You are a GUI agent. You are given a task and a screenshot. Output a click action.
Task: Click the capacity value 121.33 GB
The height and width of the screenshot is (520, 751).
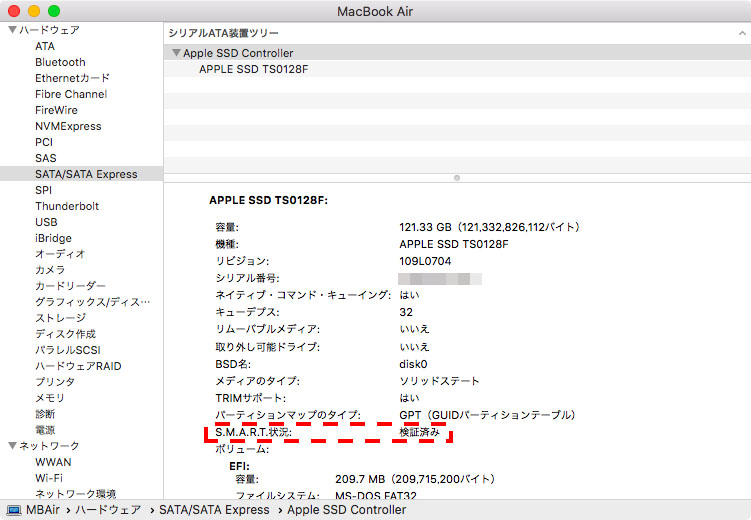tap(489, 227)
